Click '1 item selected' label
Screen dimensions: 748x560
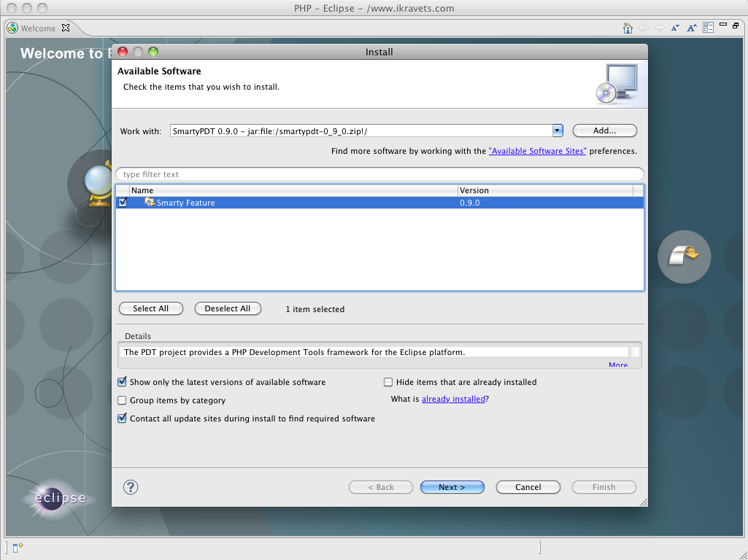tap(315, 309)
